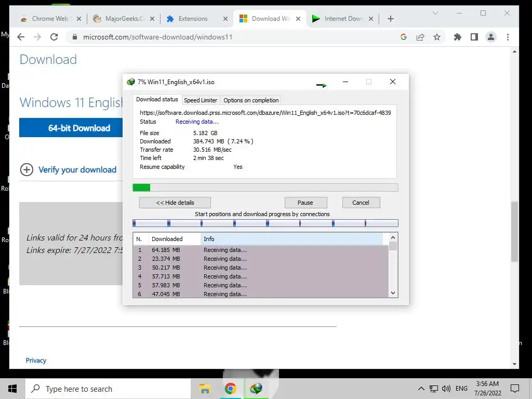Cancel the Win11 ISO download

point(361,203)
